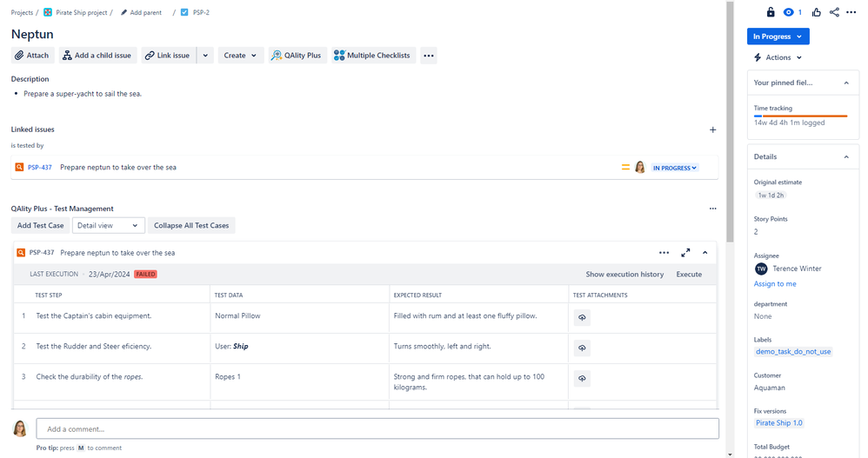Viewport: 868px width, 458px height.
Task: Change the linked issue IN PROGRESS status
Action: tap(675, 168)
